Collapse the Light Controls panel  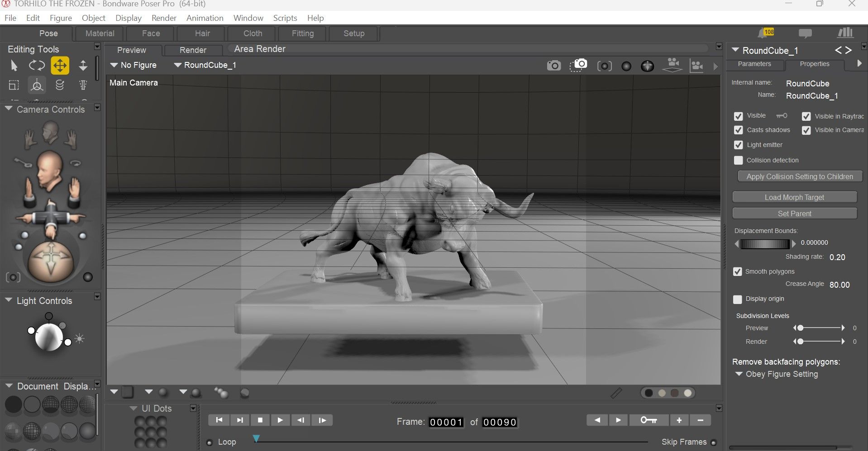[x=8, y=300]
